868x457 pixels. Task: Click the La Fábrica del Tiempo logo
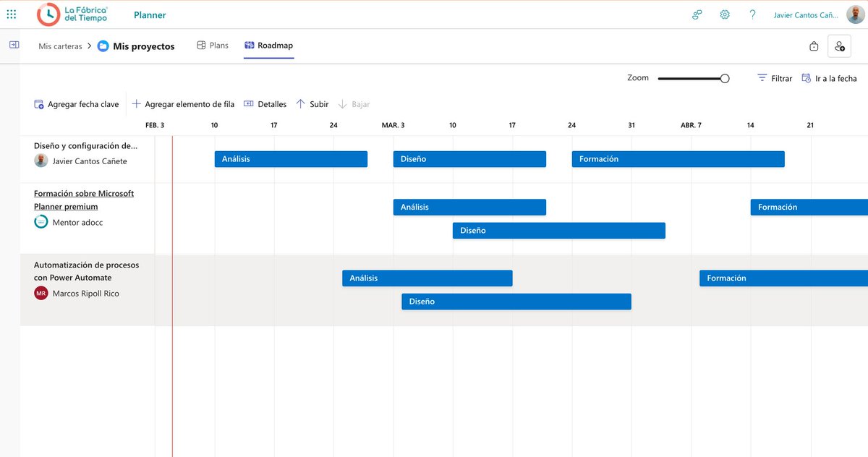(x=73, y=14)
